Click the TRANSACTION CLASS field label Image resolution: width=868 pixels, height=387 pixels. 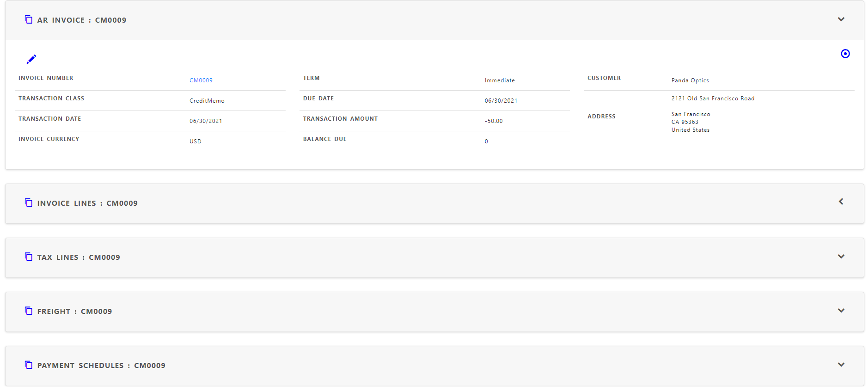(x=51, y=98)
